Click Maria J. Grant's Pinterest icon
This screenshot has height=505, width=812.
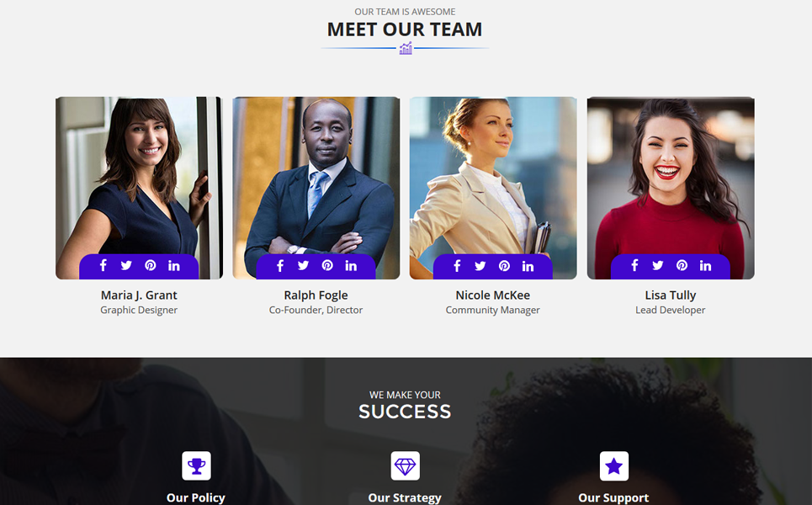(x=150, y=266)
